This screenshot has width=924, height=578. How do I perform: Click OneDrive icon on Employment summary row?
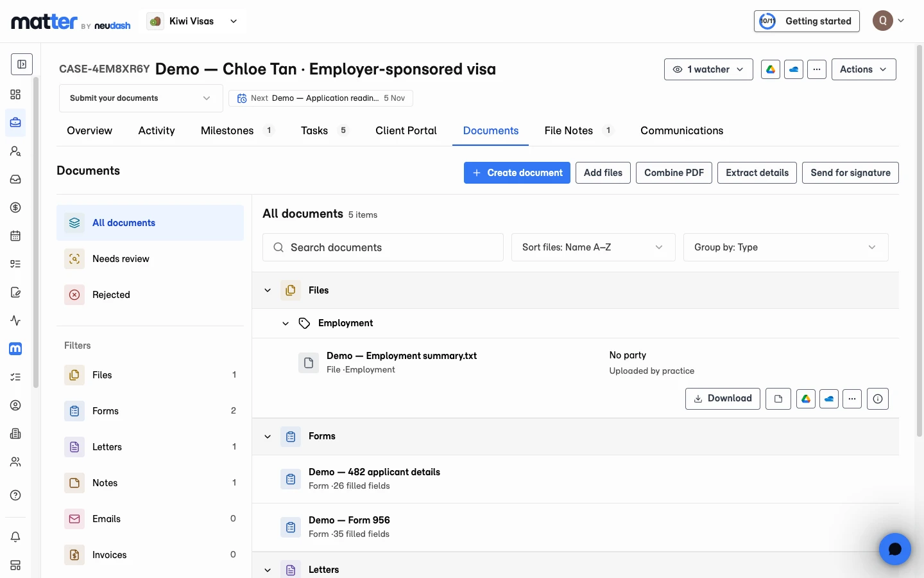tap(829, 399)
